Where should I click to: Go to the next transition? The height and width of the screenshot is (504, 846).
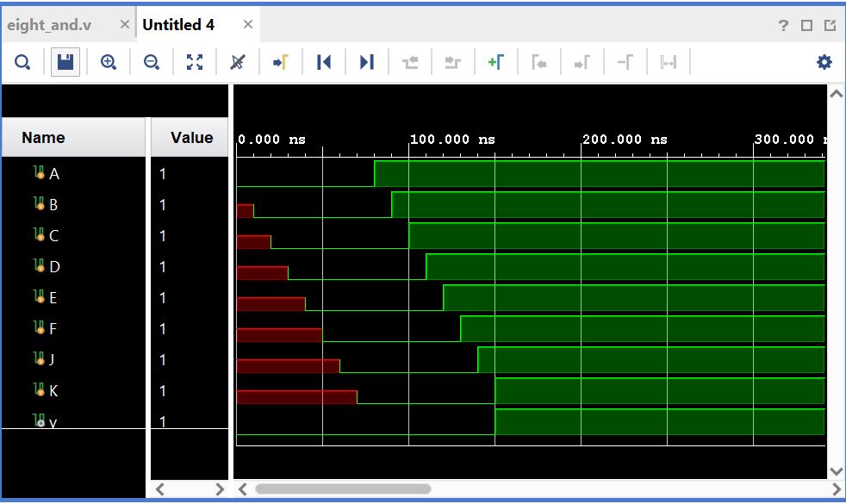(x=452, y=63)
